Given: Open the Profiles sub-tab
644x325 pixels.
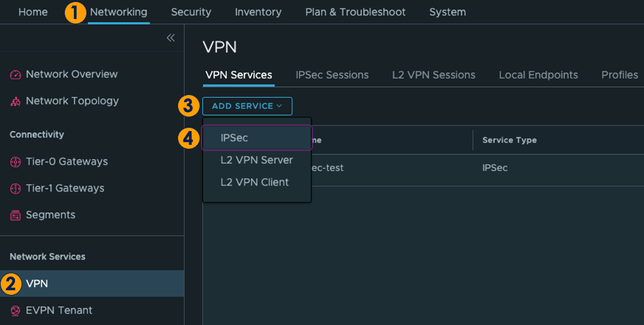Looking at the screenshot, I should pyautogui.click(x=620, y=75).
